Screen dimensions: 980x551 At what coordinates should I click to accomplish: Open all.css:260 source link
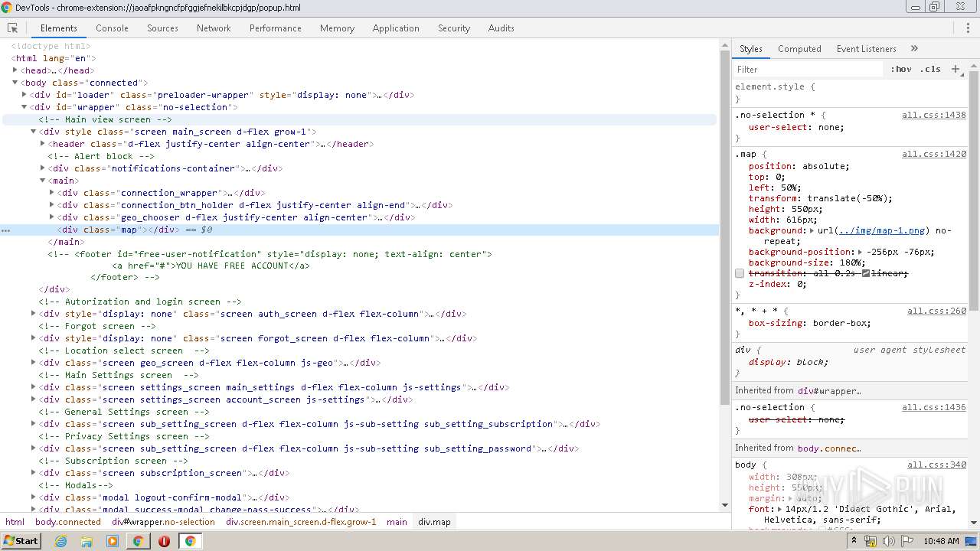point(937,311)
